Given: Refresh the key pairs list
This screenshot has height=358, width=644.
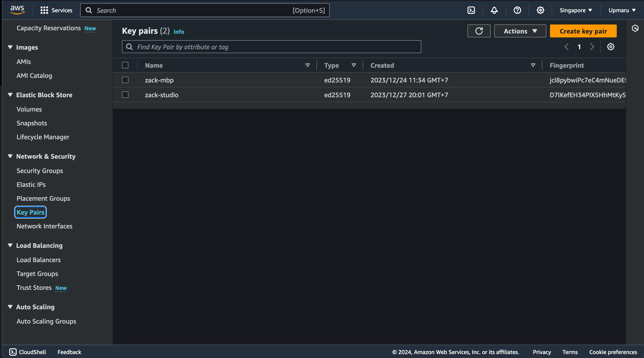Looking at the screenshot, I should 479,31.
